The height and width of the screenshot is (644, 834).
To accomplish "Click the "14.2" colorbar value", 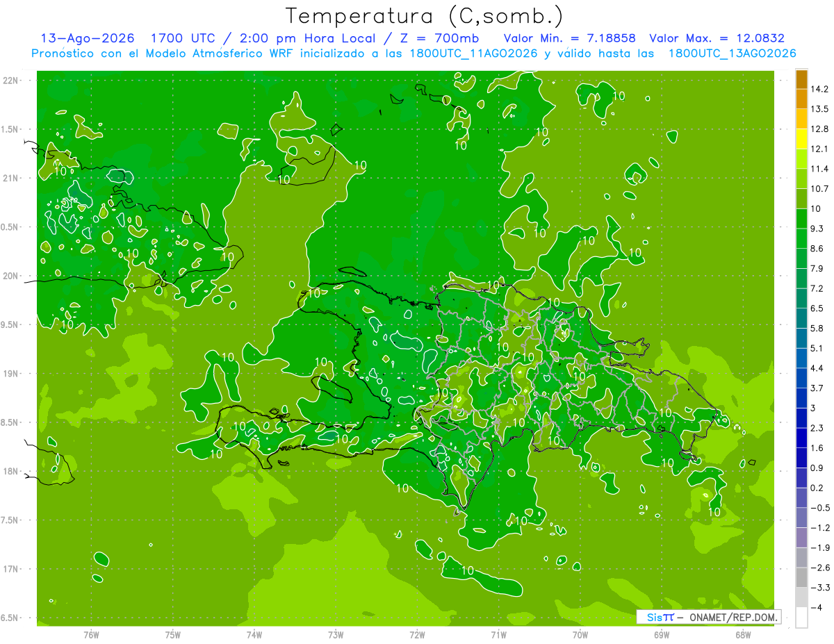I will [x=819, y=89].
